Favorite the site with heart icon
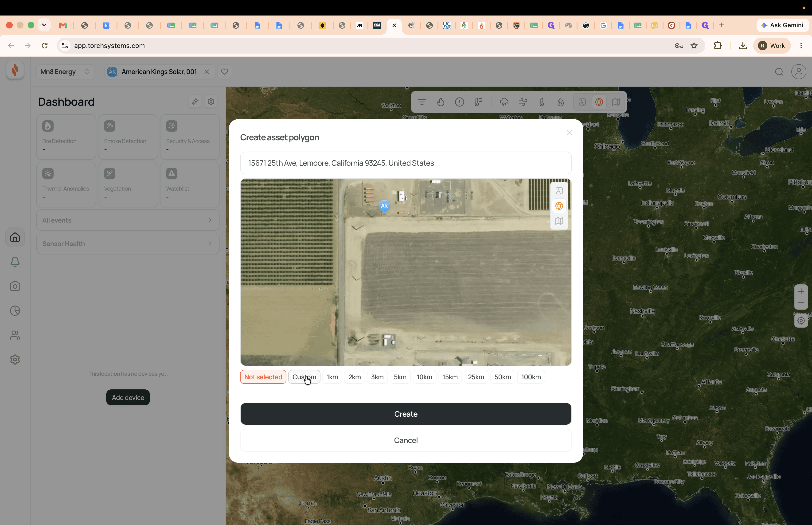The height and width of the screenshot is (525, 812). [224, 72]
